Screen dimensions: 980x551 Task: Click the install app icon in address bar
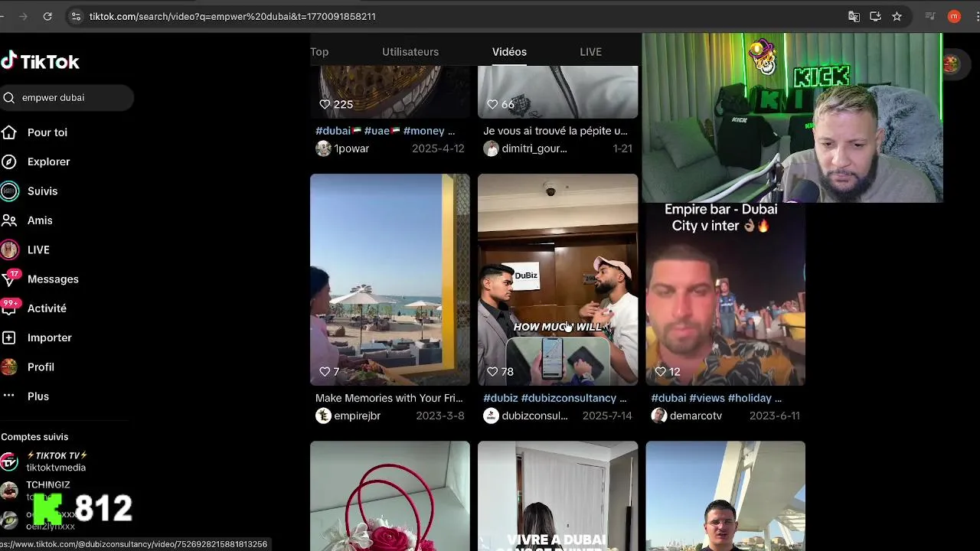[875, 16]
